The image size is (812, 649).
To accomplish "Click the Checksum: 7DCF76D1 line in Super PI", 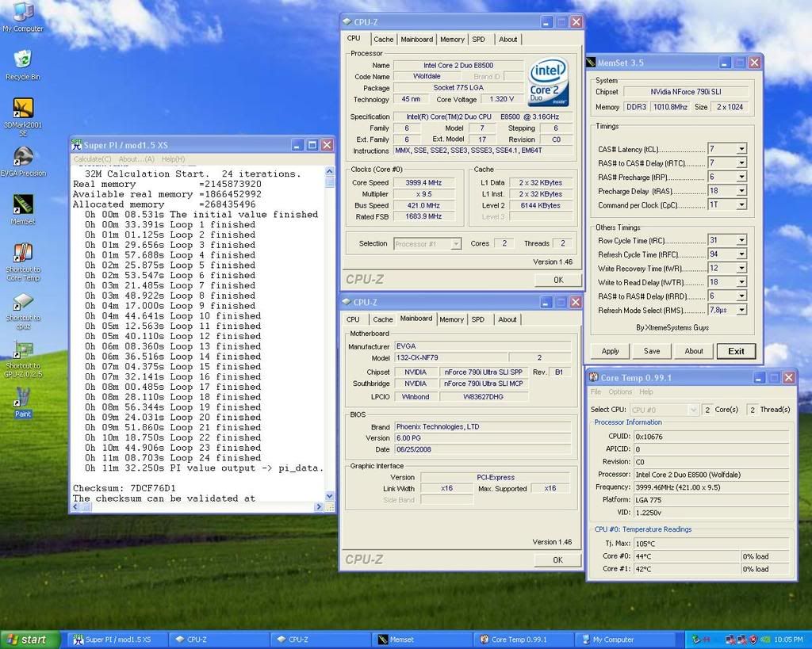I will [x=124, y=488].
